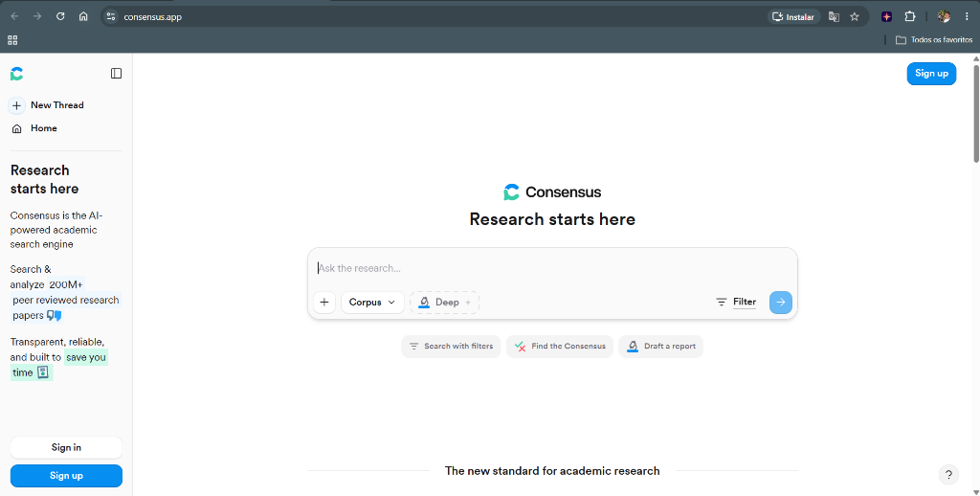The height and width of the screenshot is (496, 980).
Task: Click sidebar Sign up button
Action: (x=66, y=475)
